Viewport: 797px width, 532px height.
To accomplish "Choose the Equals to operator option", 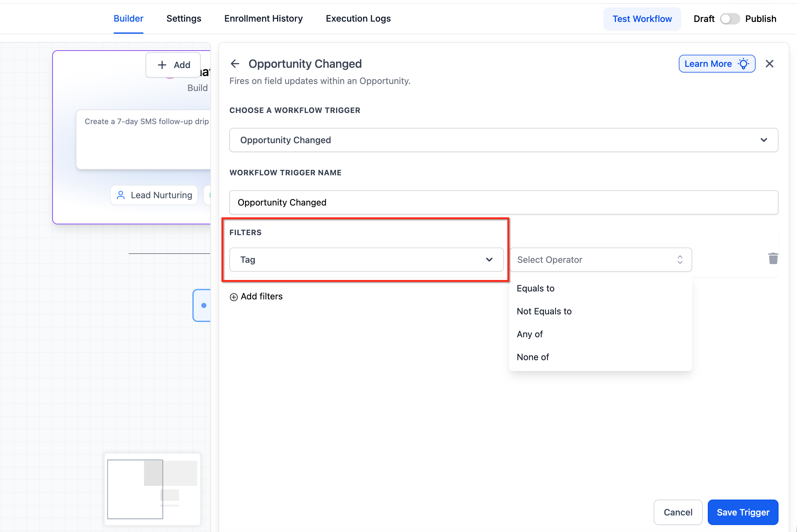I will coord(535,288).
